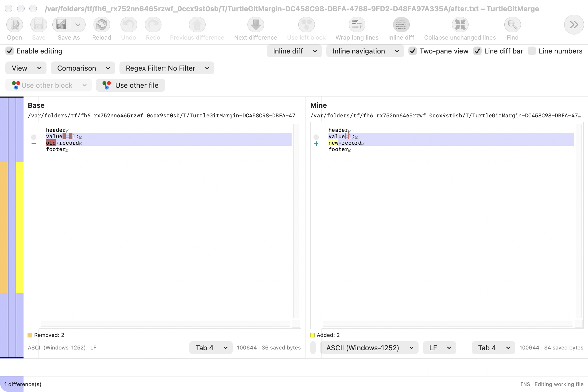Screen dimensions: 588x392
Task: Click the Open toolbar icon
Action: 14,25
